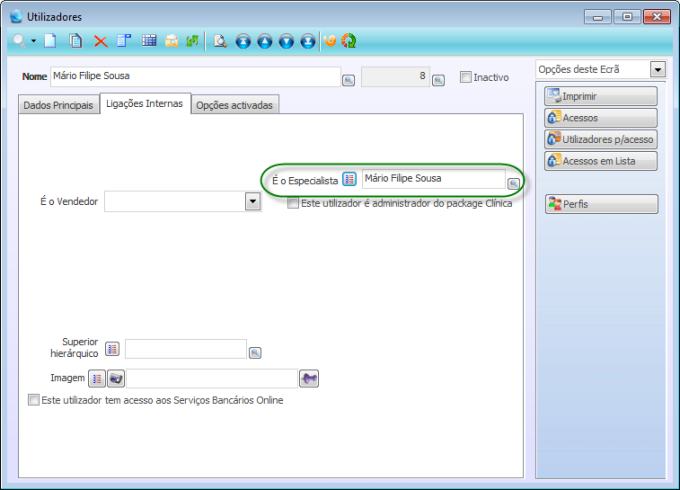Click the Nome input field
Image resolution: width=680 pixels, height=490 pixels.
click(195, 76)
